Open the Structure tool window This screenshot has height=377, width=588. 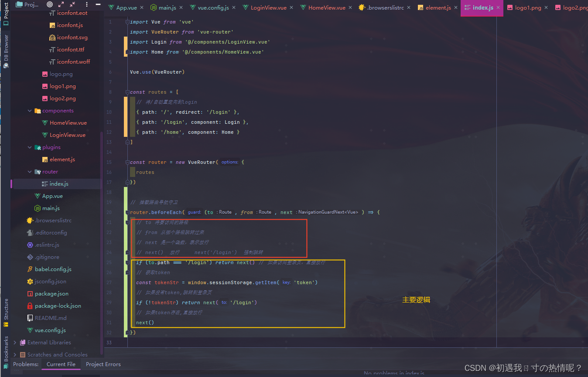[x=6, y=312]
